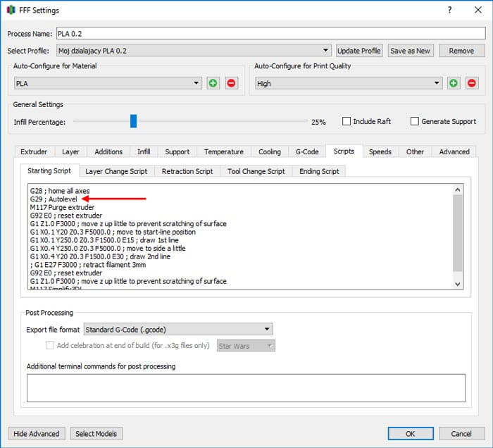This screenshot has height=448, width=493.
Task: Switch to the G-Code tab
Action: 307,152
